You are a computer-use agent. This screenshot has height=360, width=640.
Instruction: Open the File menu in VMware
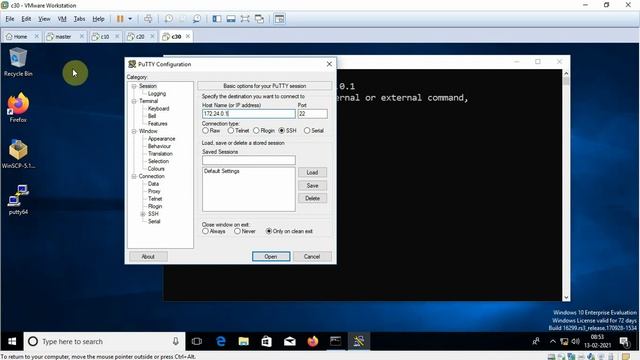(10, 19)
